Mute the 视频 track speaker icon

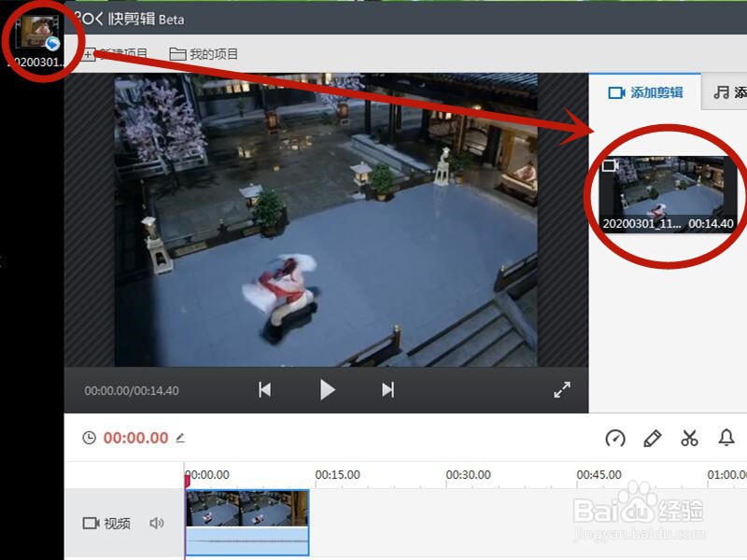[x=157, y=524]
